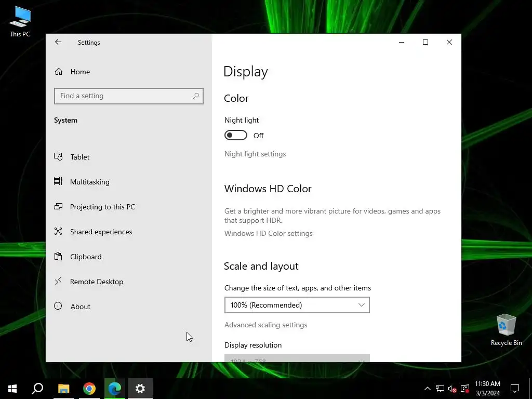Open Night light settings link

pyautogui.click(x=255, y=154)
